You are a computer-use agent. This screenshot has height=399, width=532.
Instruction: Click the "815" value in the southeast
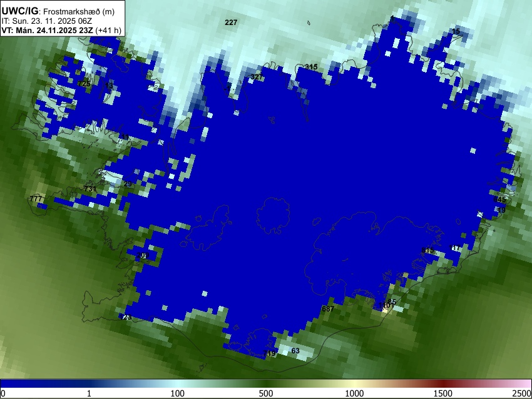(427, 251)
